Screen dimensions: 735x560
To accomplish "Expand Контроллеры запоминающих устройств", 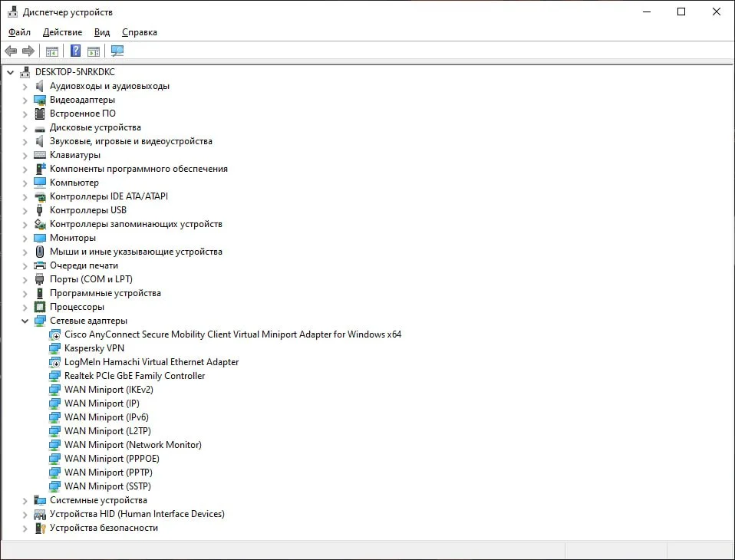I will click(x=25, y=225).
